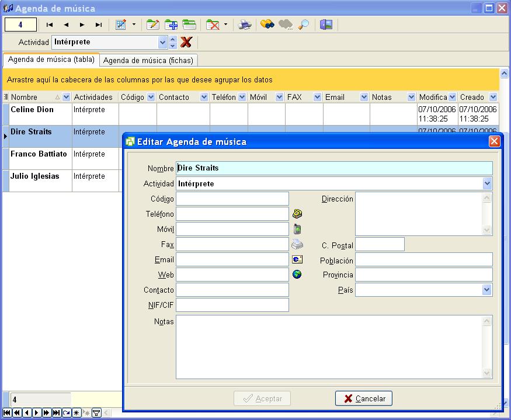This screenshot has width=511, height=420.
Task: Click the add new record icon
Action: click(x=171, y=25)
